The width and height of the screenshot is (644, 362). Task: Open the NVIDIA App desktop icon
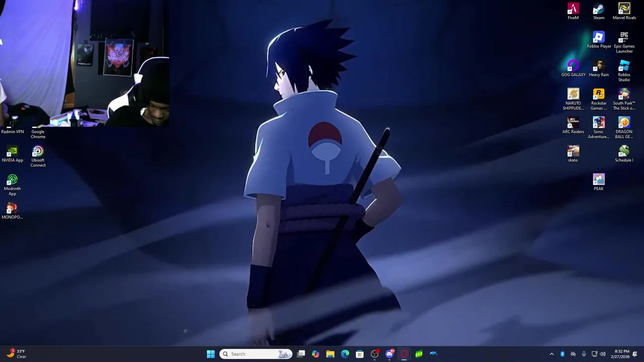(13, 154)
